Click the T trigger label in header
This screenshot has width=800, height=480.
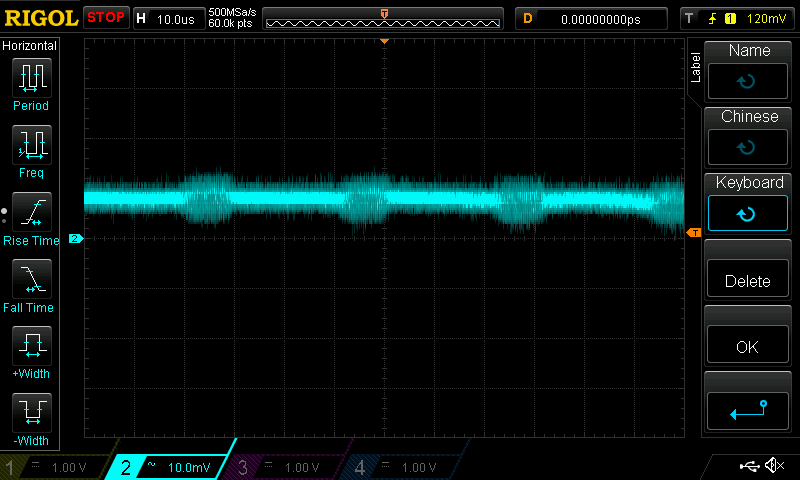pyautogui.click(x=689, y=19)
